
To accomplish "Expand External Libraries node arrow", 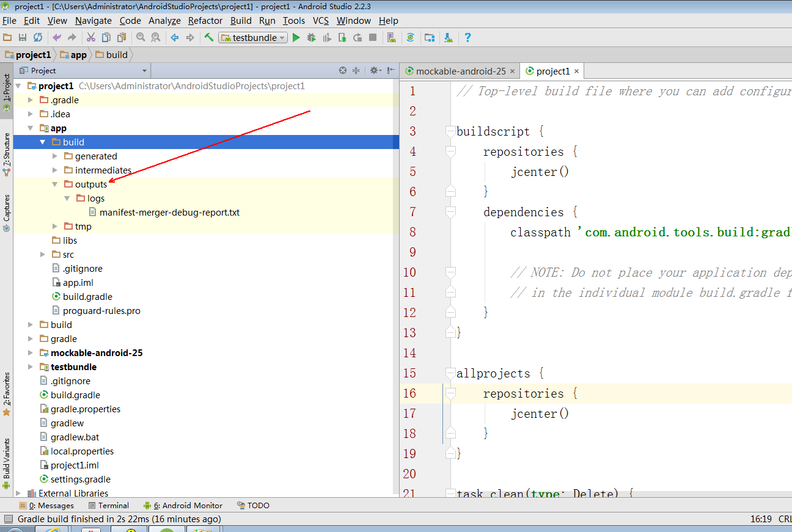I will 18,494.
